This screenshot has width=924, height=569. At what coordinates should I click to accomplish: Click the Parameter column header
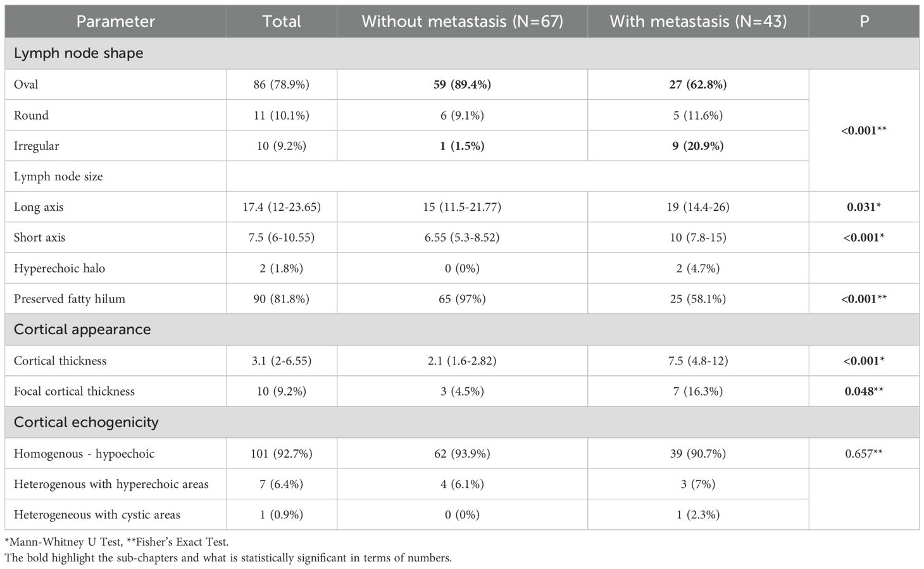point(115,22)
